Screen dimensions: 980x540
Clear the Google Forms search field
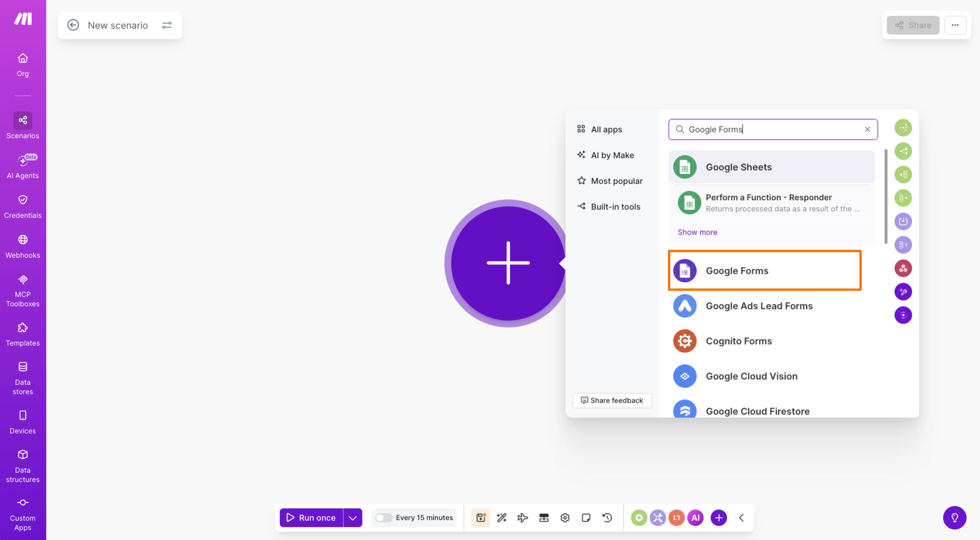(867, 129)
